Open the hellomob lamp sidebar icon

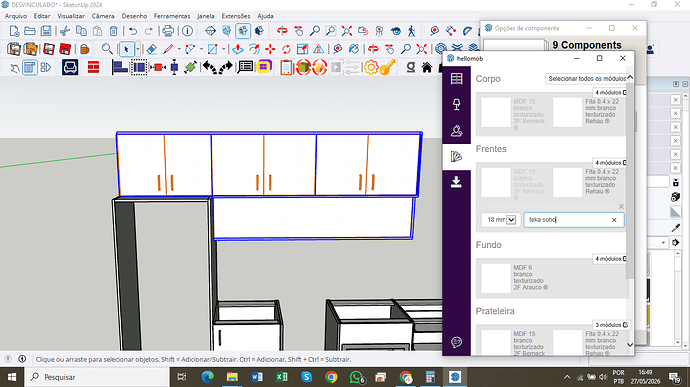click(456, 104)
